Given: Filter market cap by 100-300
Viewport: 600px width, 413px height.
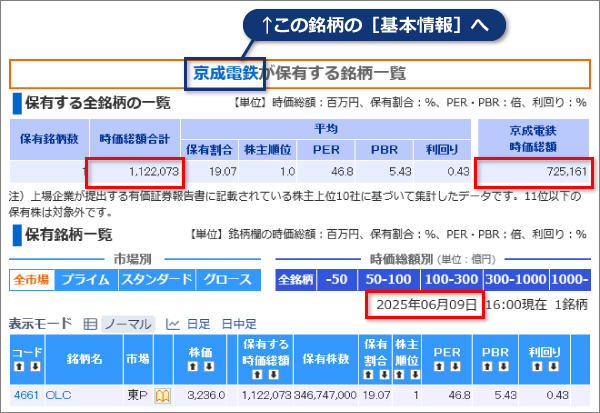Looking at the screenshot, I should click(452, 280).
